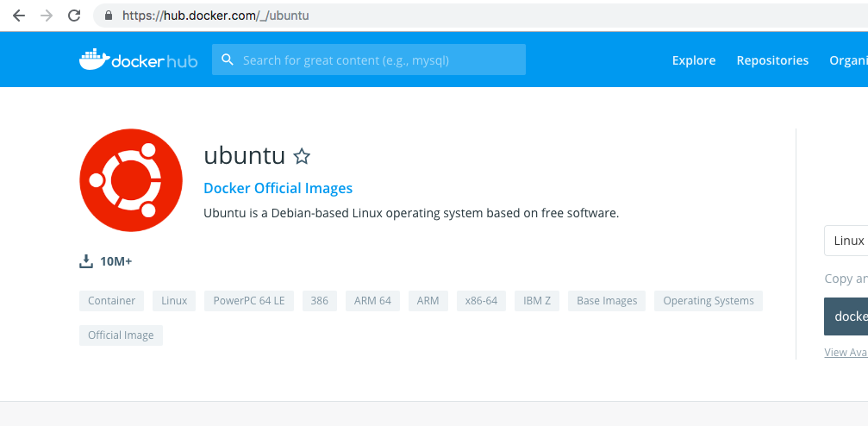Star the ubuntu repository
The width and height of the screenshot is (868, 426).
point(302,156)
